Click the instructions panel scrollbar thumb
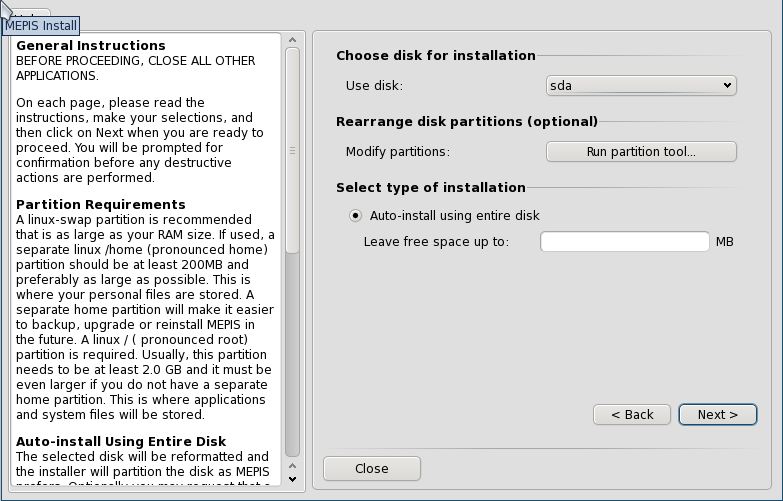 (293, 150)
